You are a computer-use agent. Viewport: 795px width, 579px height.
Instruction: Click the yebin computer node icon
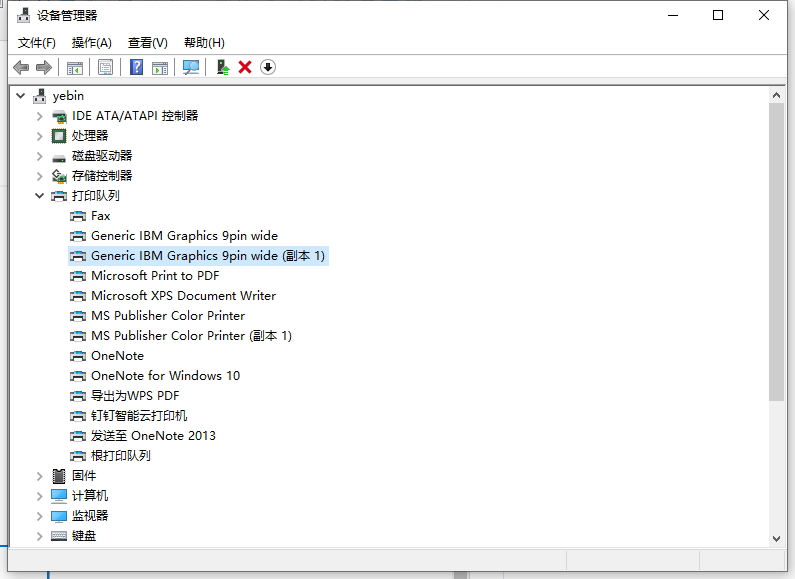click(40, 96)
